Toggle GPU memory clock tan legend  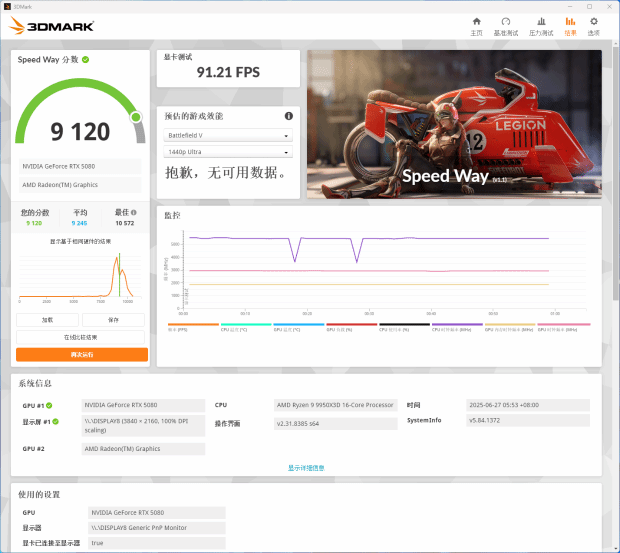point(510,327)
